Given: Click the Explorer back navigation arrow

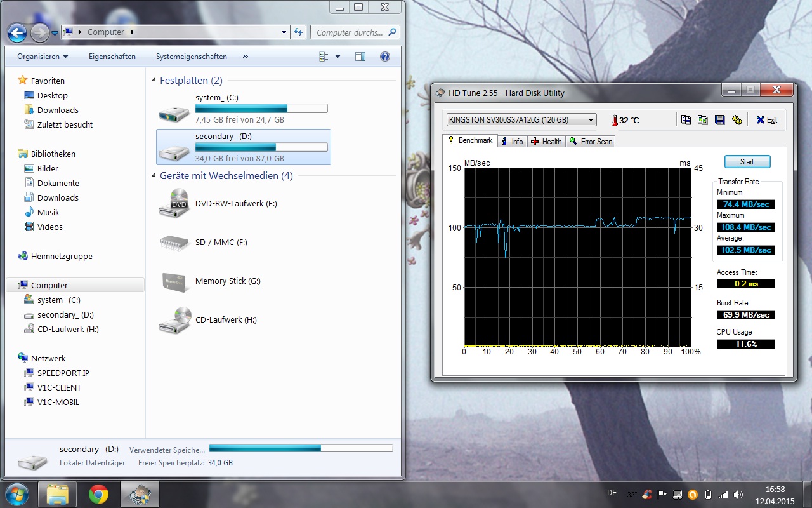Looking at the screenshot, I should (17, 32).
